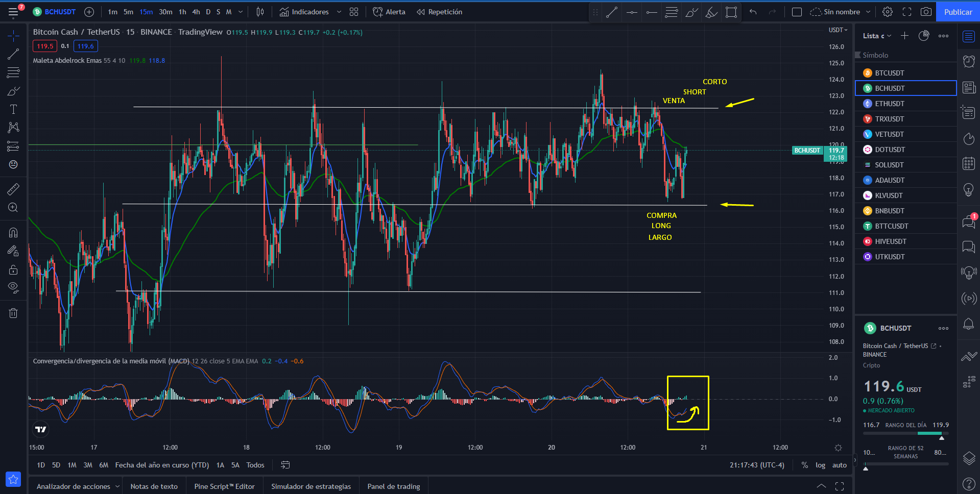Viewport: 980px width, 494px height.
Task: Activate the magnet mode icon
Action: [13, 233]
